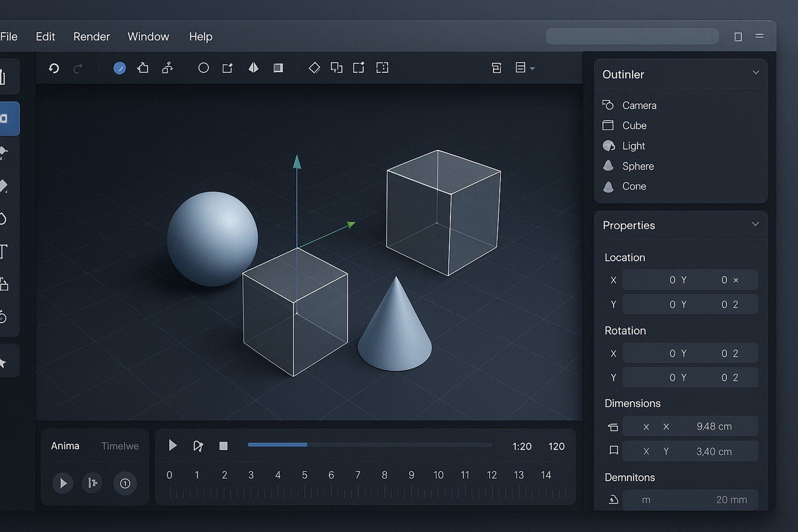This screenshot has width=798, height=532.
Task: Collapse the Outinler panel chevron
Action: pos(756,73)
